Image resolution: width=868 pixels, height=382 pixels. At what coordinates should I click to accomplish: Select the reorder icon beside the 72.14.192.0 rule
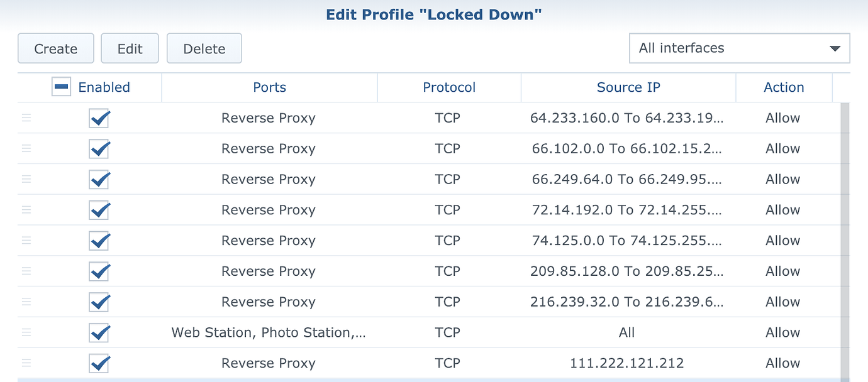(x=26, y=209)
